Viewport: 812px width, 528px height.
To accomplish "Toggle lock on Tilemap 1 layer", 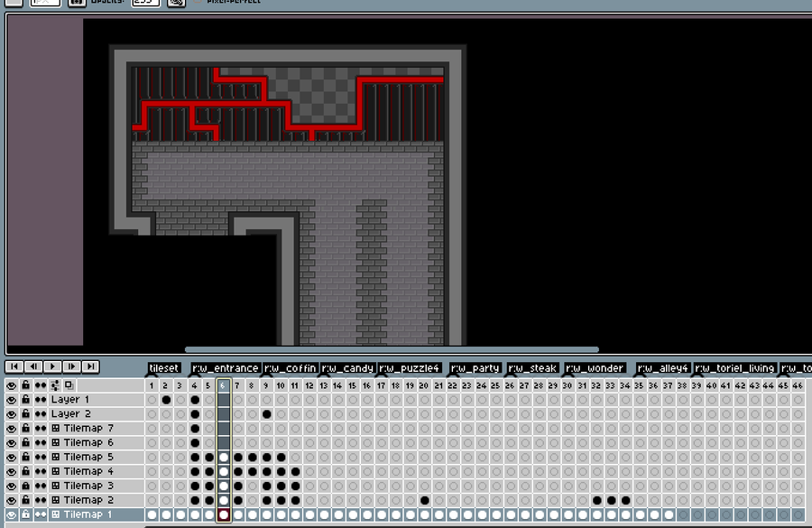I will coord(25,514).
